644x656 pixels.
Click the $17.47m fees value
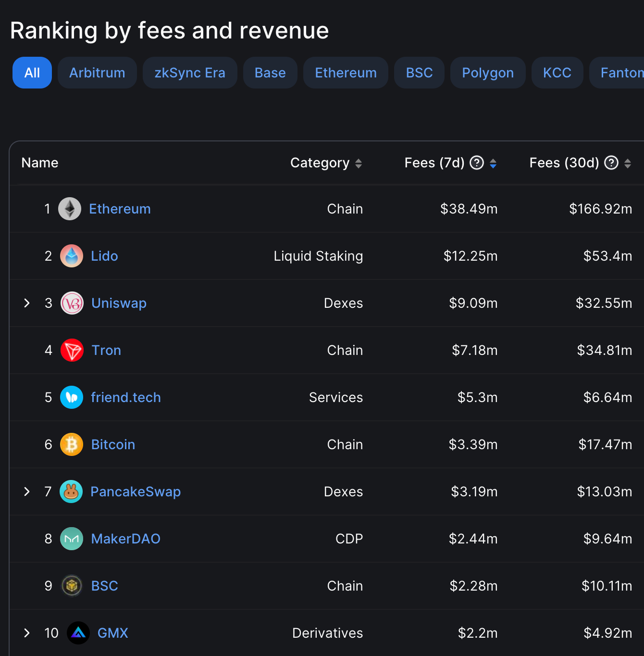tap(606, 444)
